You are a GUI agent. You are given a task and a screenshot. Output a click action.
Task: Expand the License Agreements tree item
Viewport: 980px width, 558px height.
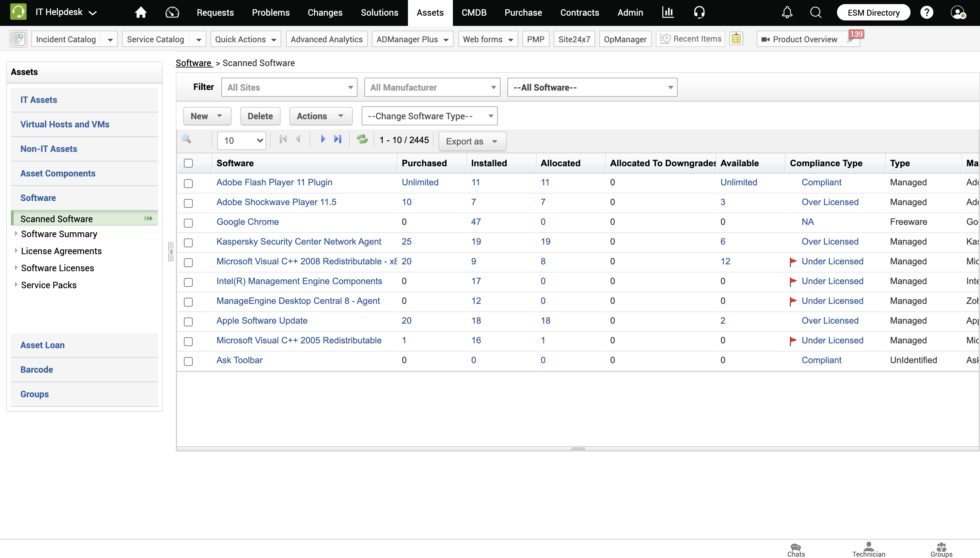[16, 251]
